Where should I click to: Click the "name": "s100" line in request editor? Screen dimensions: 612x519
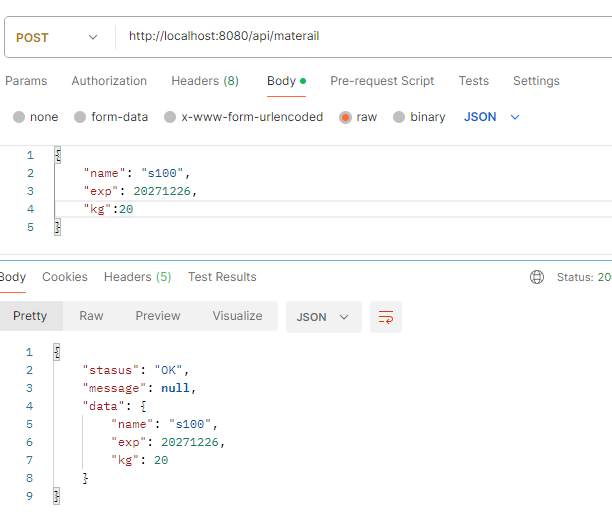tap(137, 173)
